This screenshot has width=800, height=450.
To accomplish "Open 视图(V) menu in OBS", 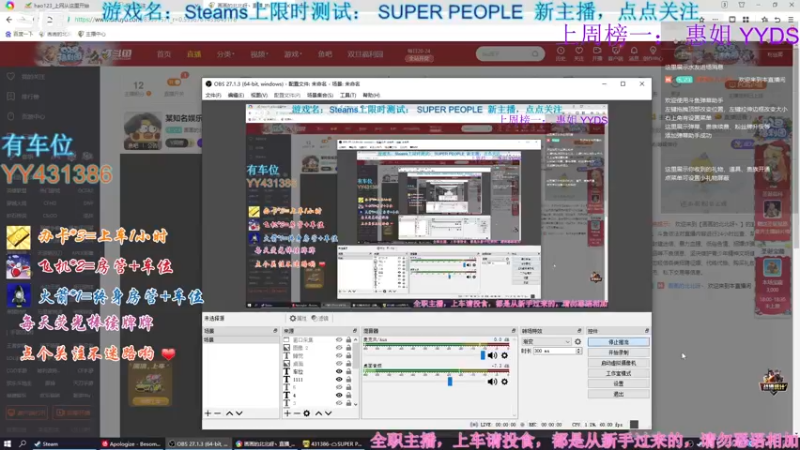I will pyautogui.click(x=259, y=95).
